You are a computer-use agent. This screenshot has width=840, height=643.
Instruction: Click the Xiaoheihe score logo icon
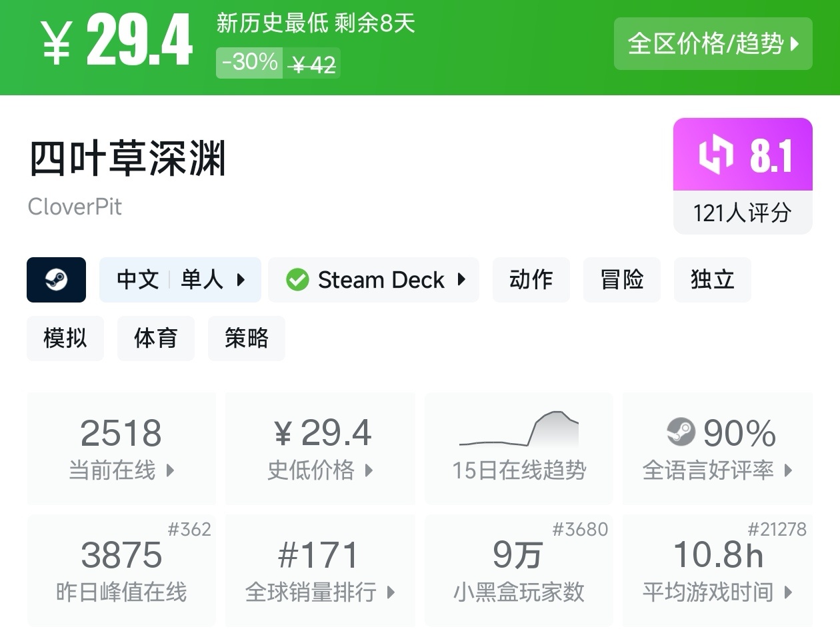coord(715,155)
